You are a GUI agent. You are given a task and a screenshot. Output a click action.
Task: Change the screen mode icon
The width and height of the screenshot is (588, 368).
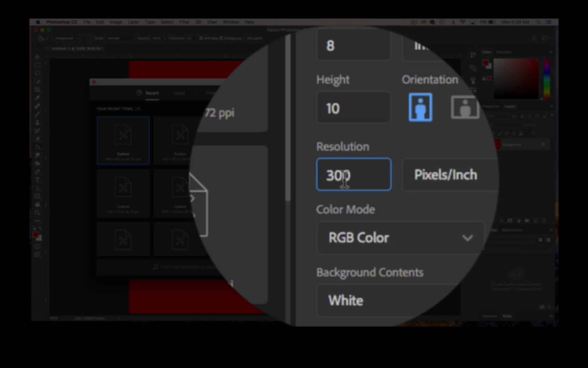click(x=37, y=255)
